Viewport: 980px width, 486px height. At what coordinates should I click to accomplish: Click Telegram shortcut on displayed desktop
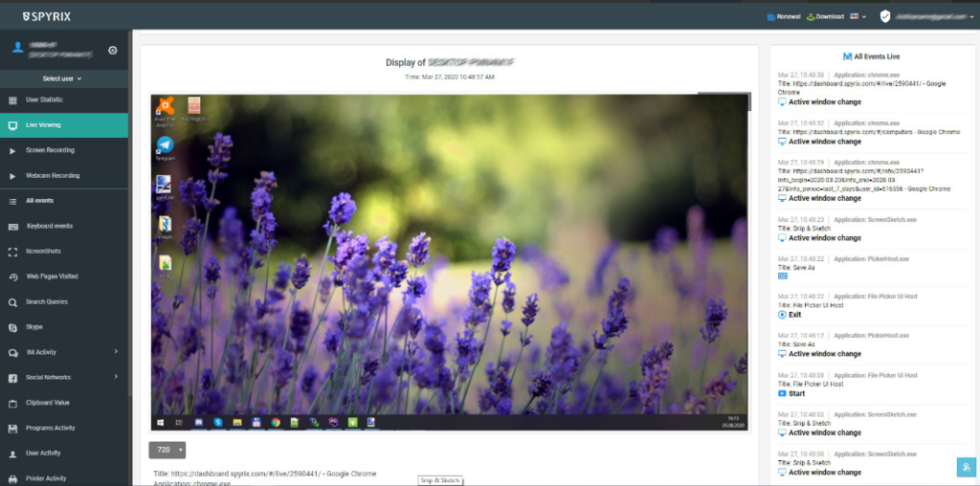[165, 148]
